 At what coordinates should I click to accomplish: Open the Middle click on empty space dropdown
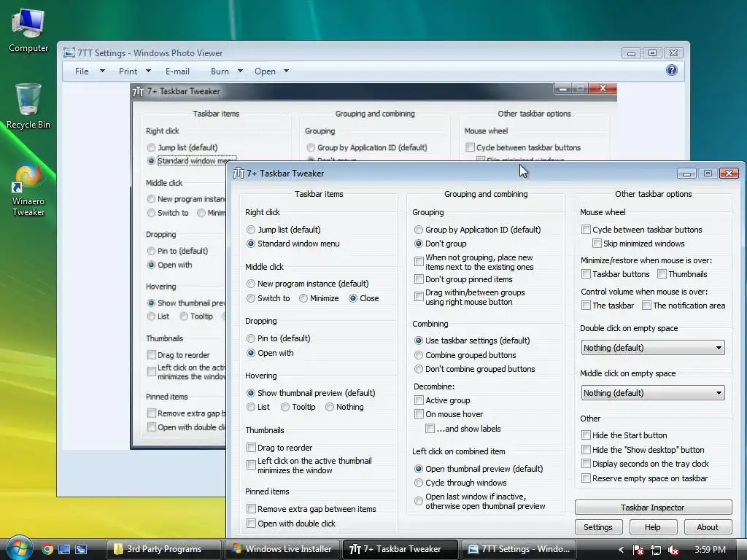[x=653, y=393]
